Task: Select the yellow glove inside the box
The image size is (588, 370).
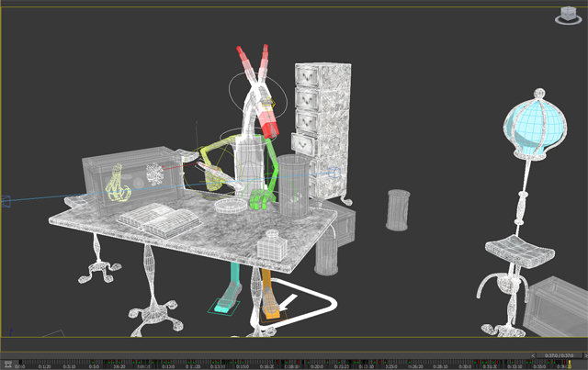Action: [114, 183]
